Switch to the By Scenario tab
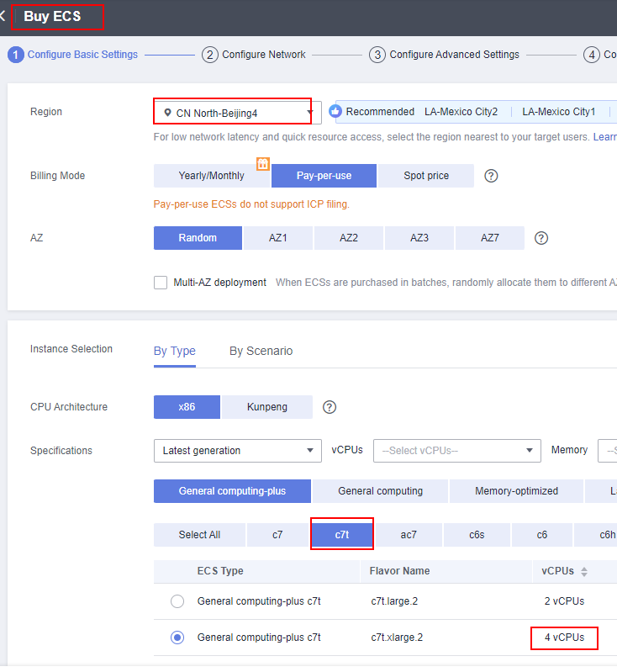This screenshot has height=672, width=617. [x=261, y=352]
